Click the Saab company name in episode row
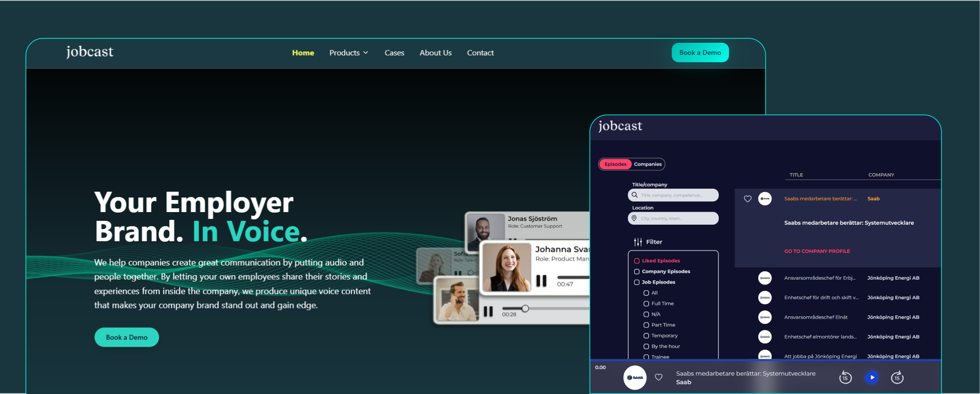 click(x=873, y=198)
